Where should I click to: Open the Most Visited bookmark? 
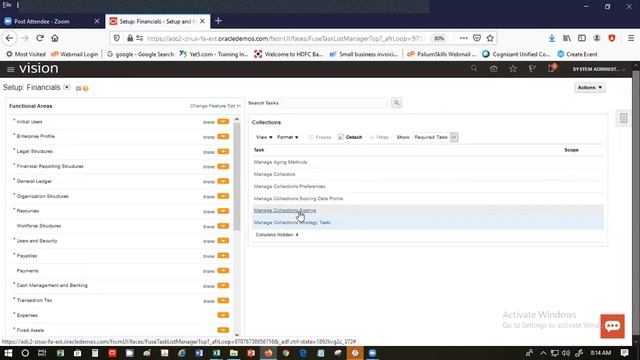[x=26, y=54]
